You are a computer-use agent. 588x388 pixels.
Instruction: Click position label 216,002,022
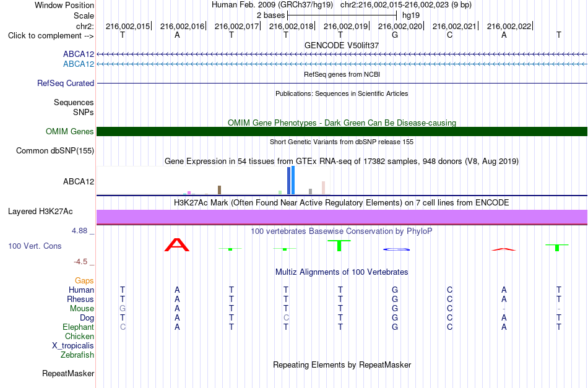(509, 26)
